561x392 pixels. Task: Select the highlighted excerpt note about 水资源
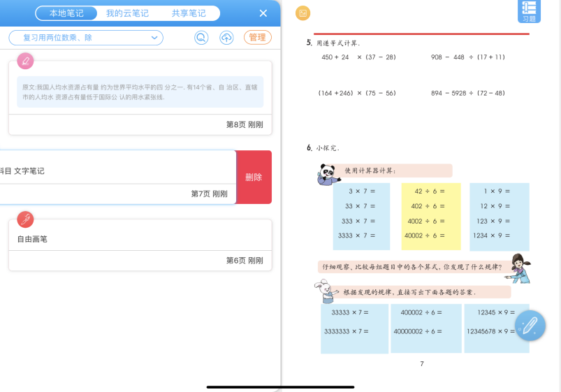(x=140, y=92)
